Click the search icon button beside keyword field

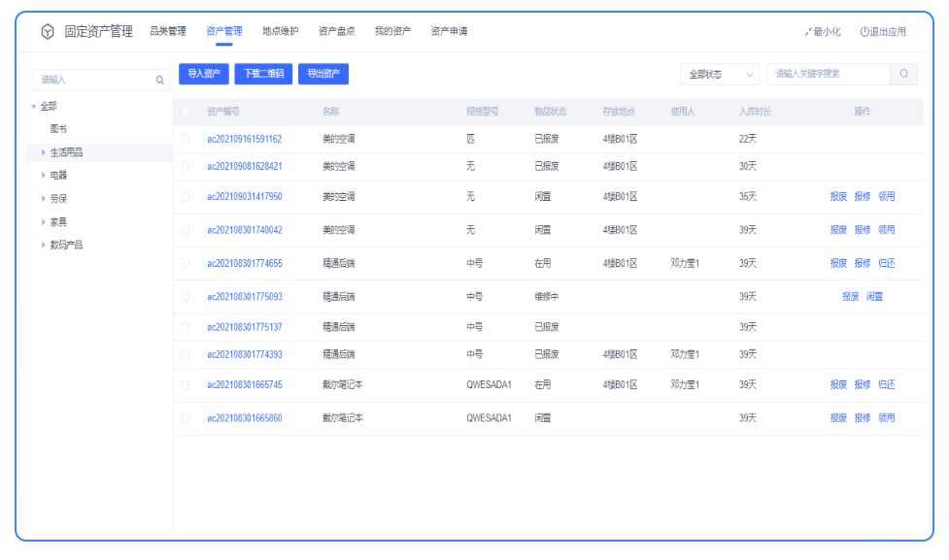click(903, 74)
